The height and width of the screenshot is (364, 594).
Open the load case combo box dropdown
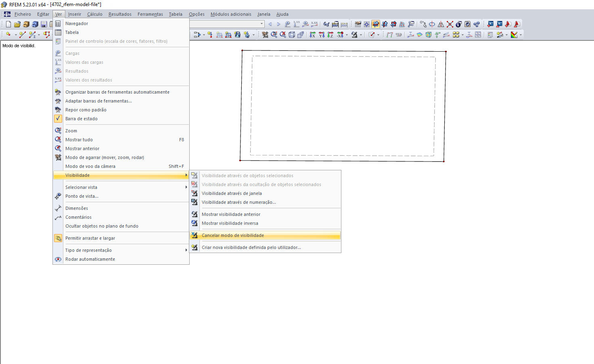pos(261,24)
